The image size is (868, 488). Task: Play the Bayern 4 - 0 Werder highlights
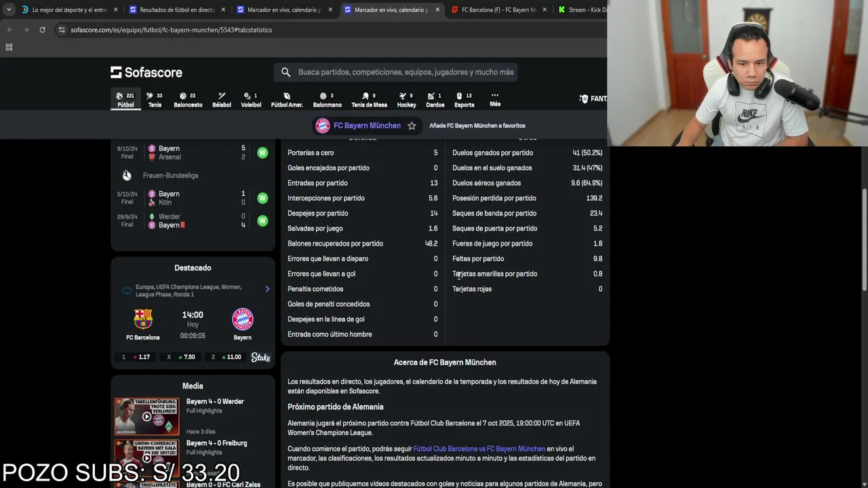click(146, 416)
